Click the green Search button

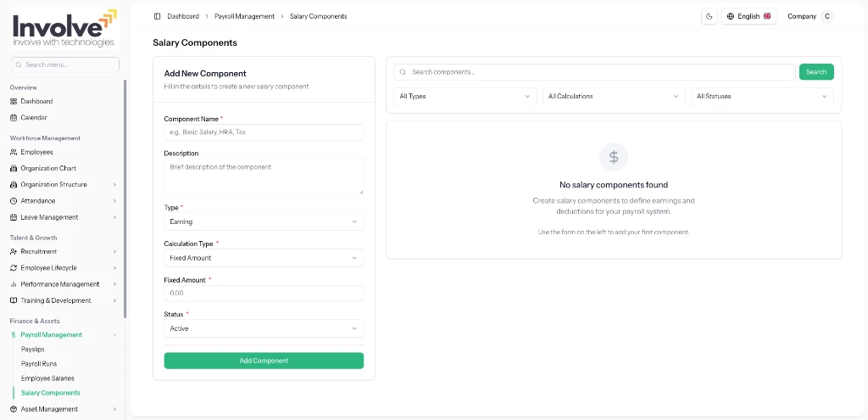tap(816, 72)
